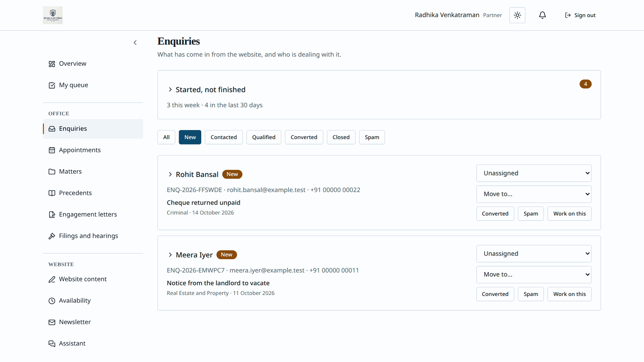Expand Rohit Bansal enquiry chevron

[x=170, y=174]
